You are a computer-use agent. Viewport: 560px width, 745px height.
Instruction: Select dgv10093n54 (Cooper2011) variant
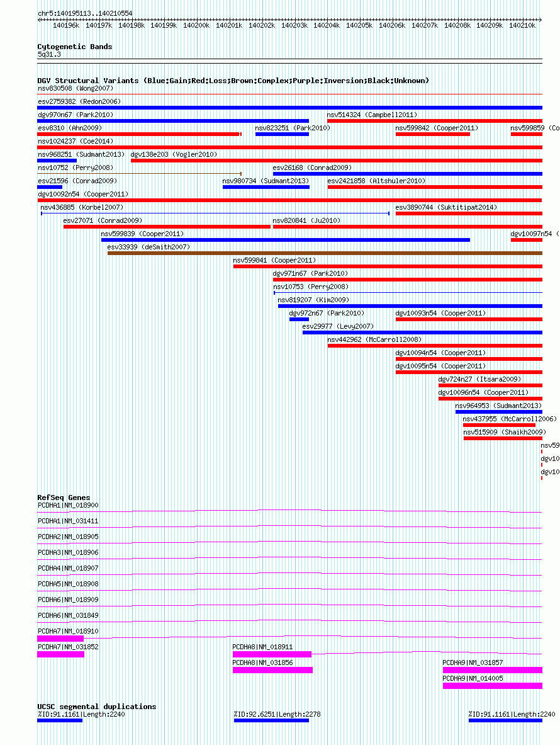(x=468, y=320)
